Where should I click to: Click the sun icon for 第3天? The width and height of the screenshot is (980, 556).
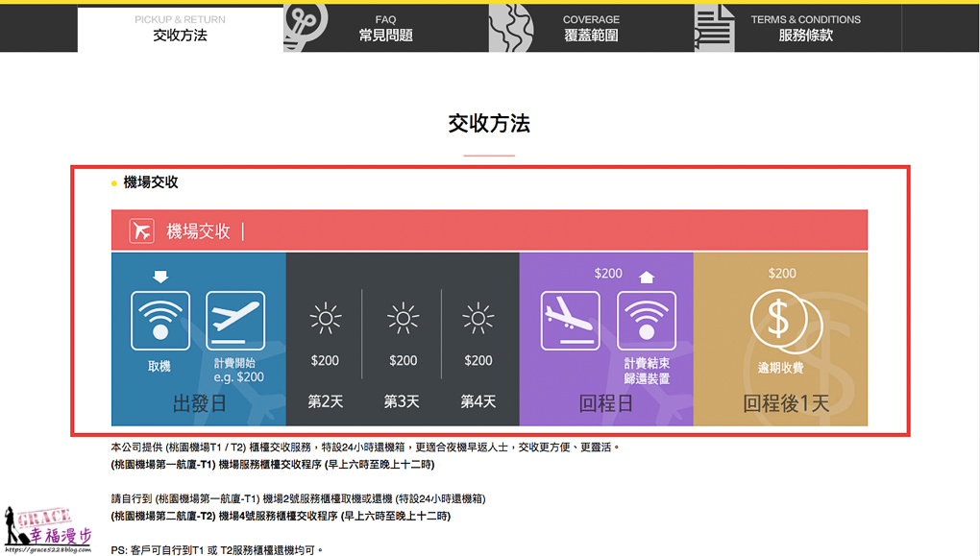click(404, 319)
